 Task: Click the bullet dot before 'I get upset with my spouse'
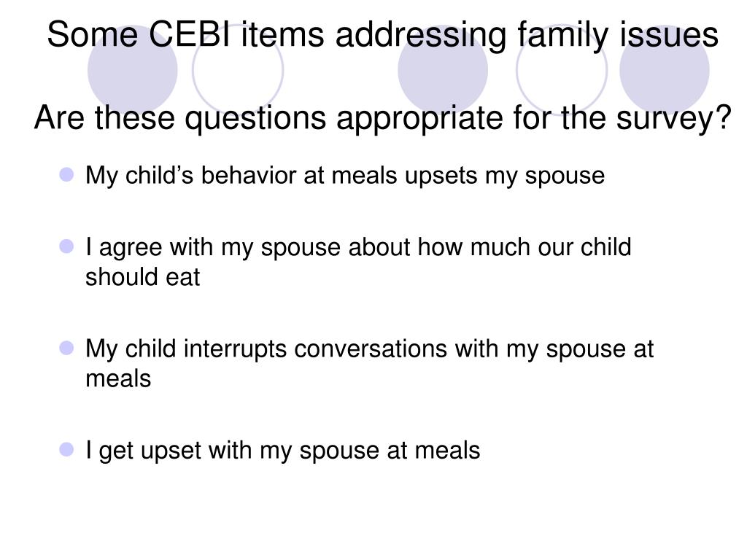point(66,449)
